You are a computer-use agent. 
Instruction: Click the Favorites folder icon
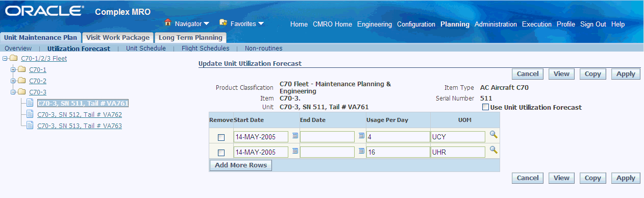(223, 23)
